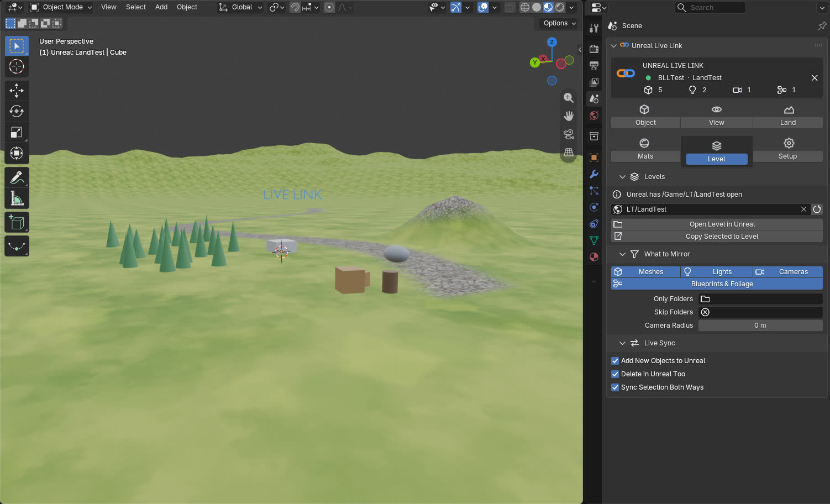
Task: Switch perspective/orthographic grid icon
Action: tap(568, 153)
